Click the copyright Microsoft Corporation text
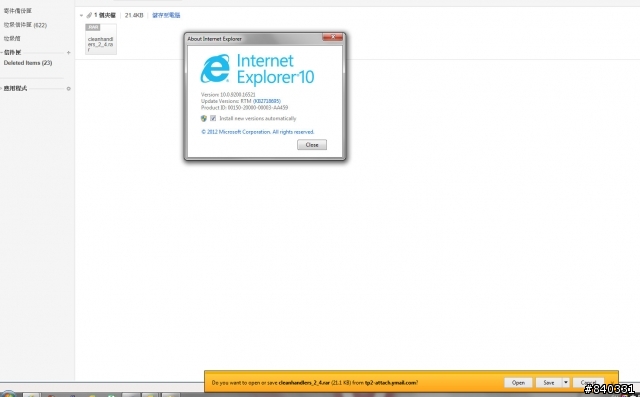This screenshot has width=640, height=397. tap(258, 132)
